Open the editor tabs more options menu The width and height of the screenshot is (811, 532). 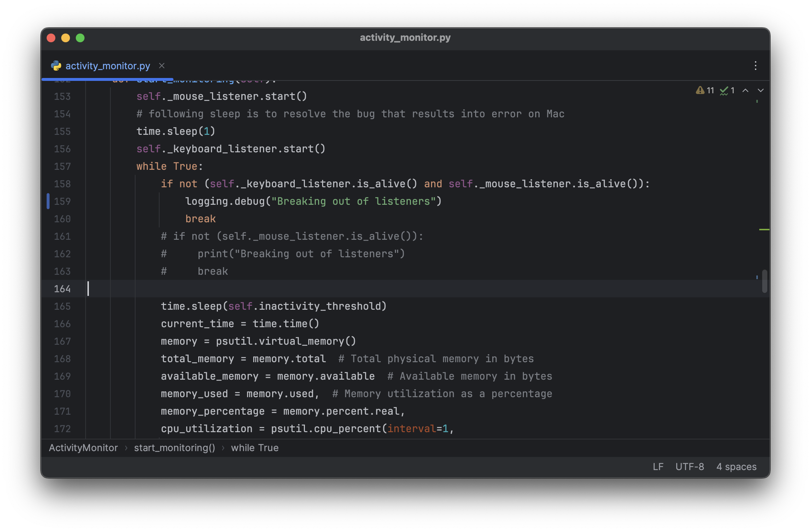point(756,66)
